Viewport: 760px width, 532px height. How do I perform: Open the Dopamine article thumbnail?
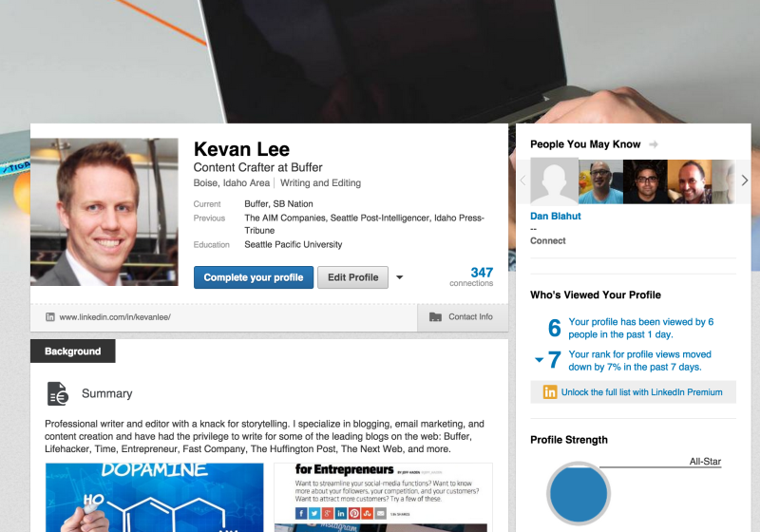(155, 498)
